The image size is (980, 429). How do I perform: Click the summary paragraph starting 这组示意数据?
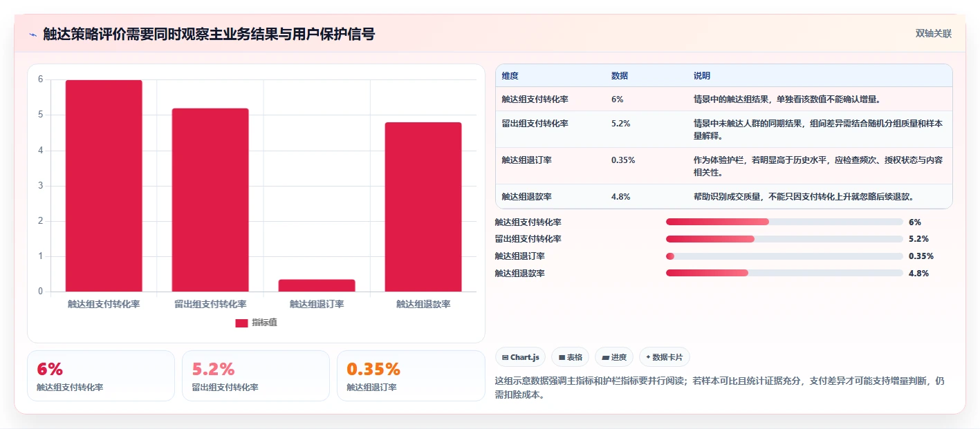coord(720,388)
